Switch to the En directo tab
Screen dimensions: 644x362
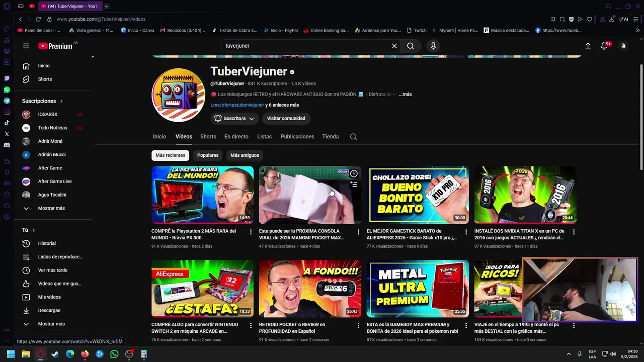(236, 137)
